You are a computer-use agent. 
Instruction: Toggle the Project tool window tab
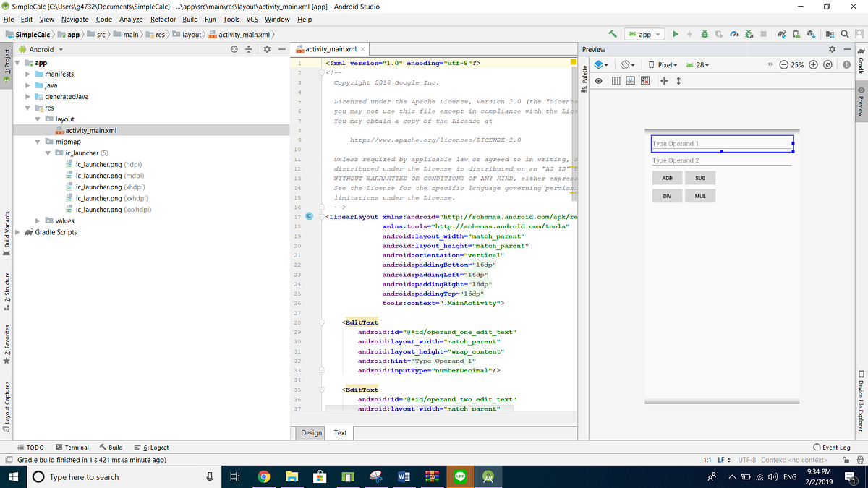coord(6,67)
